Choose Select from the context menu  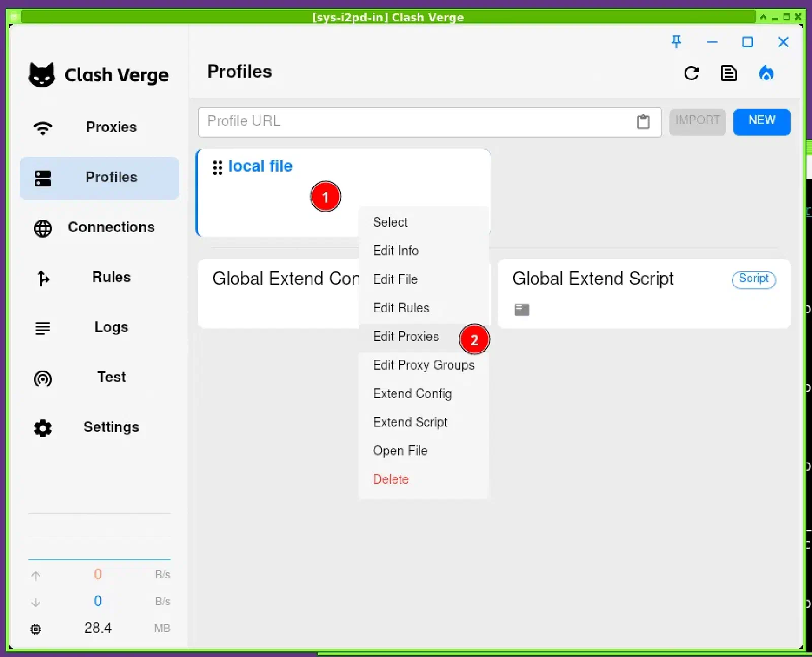click(423, 222)
